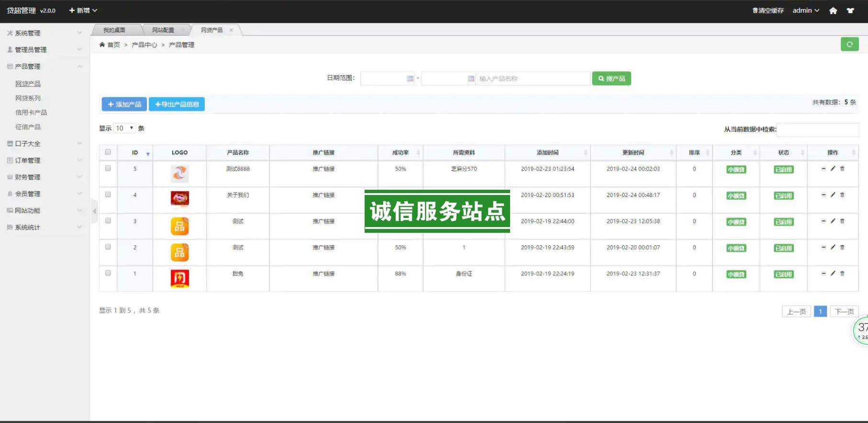Open the start date calendar icon
The height and width of the screenshot is (423, 868).
click(x=410, y=78)
